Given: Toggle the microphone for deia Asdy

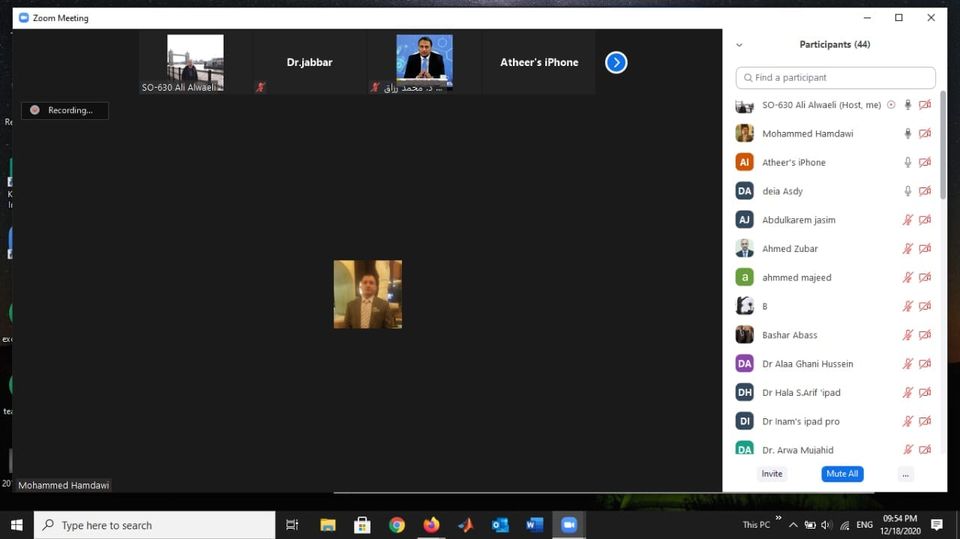Looking at the screenshot, I should [908, 191].
